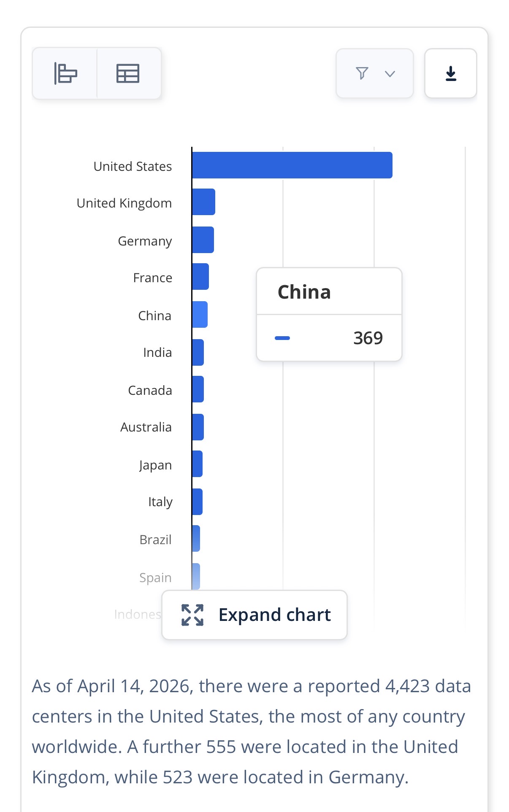
Task: Click the expand arrows icon
Action: click(x=192, y=615)
